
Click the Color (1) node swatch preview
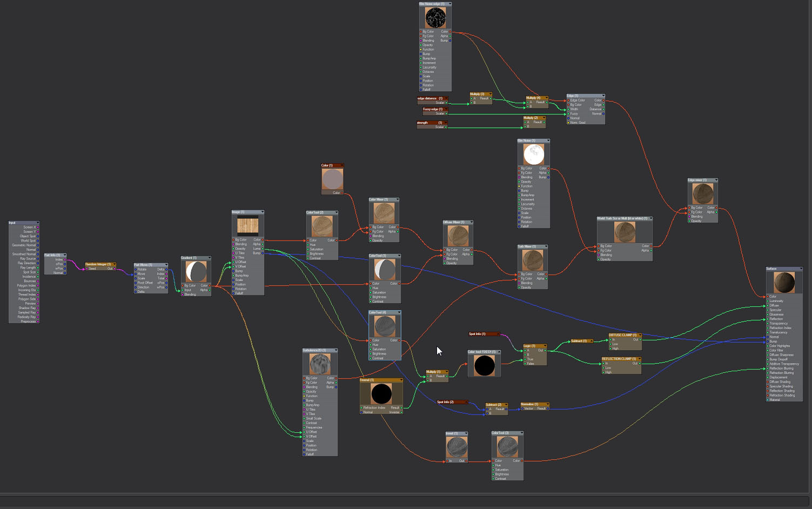[x=332, y=179]
